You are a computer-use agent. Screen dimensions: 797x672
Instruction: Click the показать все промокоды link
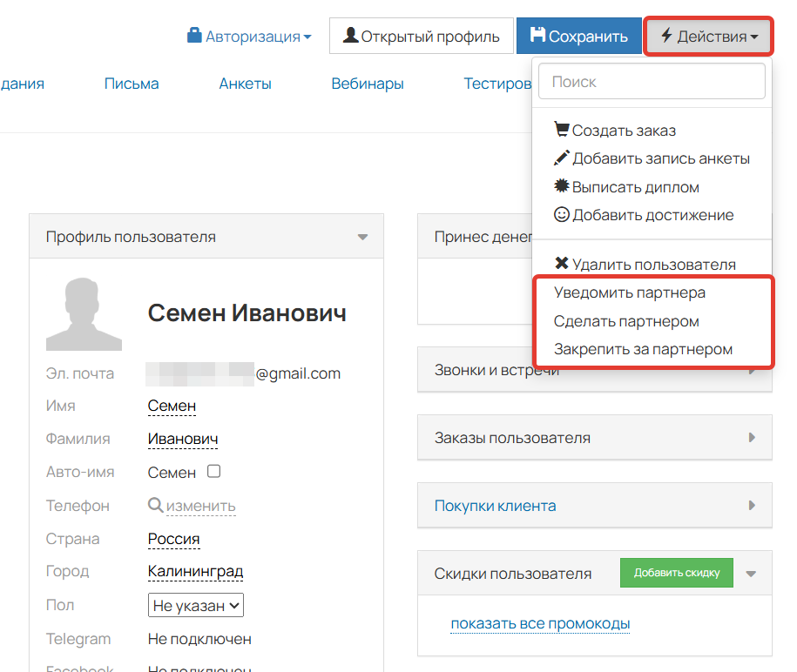coord(540,623)
